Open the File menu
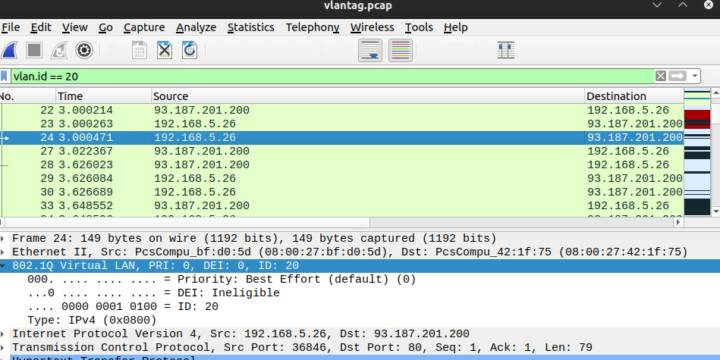Screen dimensions: 720x360 10,28
